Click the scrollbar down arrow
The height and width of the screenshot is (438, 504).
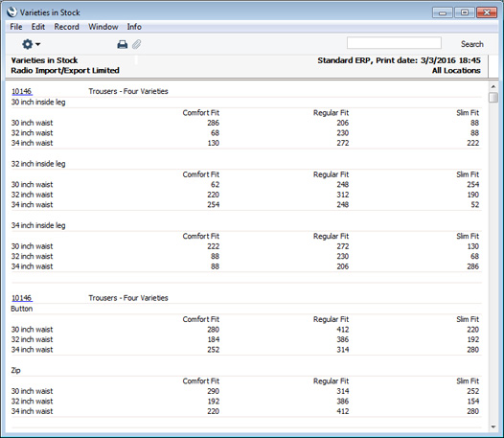[493, 427]
